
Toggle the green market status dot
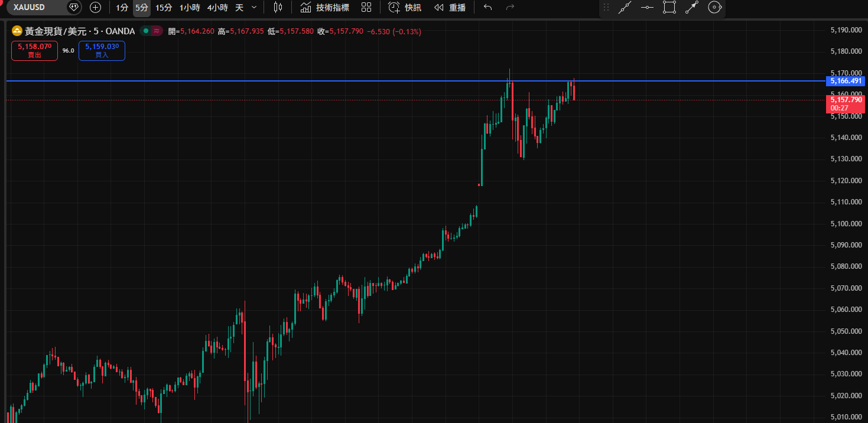coord(145,31)
